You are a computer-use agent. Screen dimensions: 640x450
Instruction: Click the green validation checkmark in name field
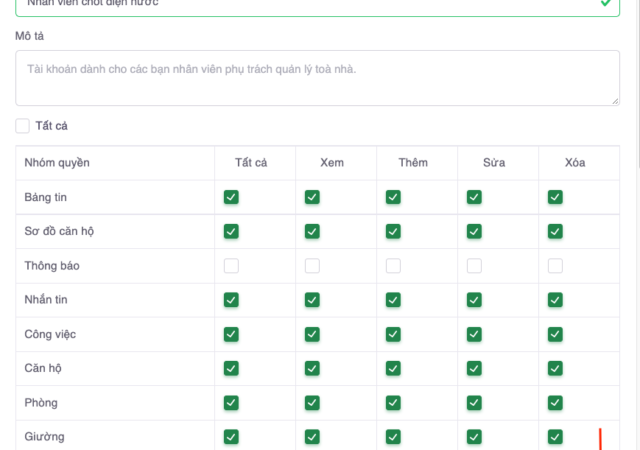(606, 4)
